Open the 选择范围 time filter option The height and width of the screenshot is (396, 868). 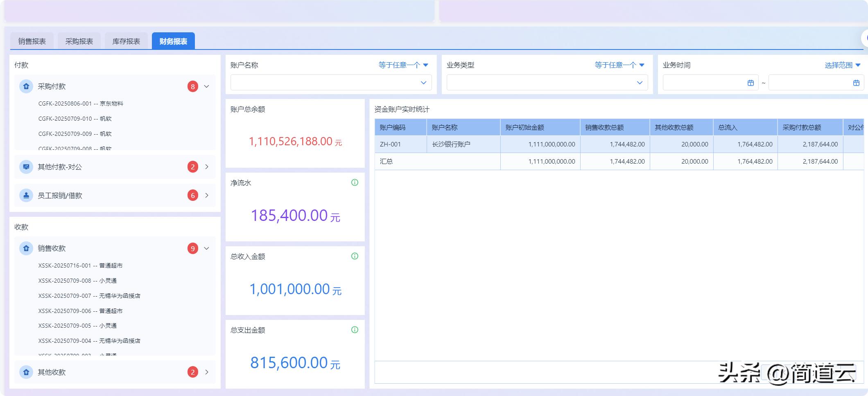tap(843, 65)
